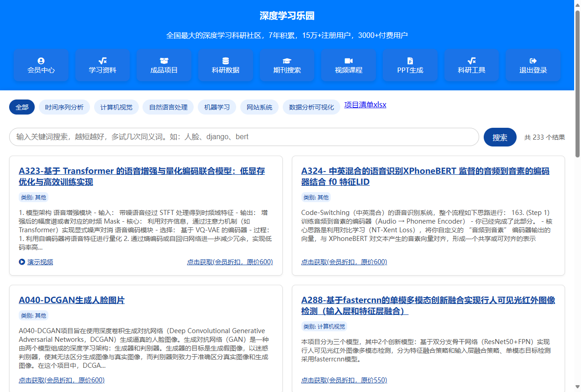
Task: Enable the 机器学习 filter
Action: click(217, 107)
